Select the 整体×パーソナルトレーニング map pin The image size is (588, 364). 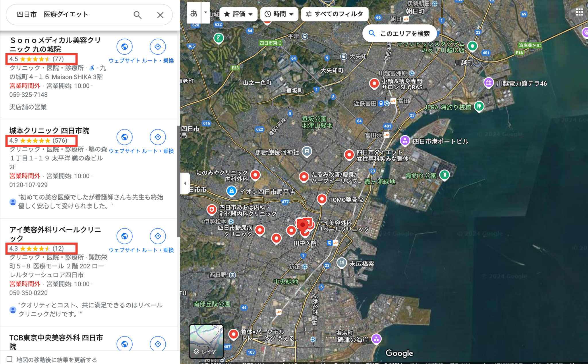(x=233, y=334)
